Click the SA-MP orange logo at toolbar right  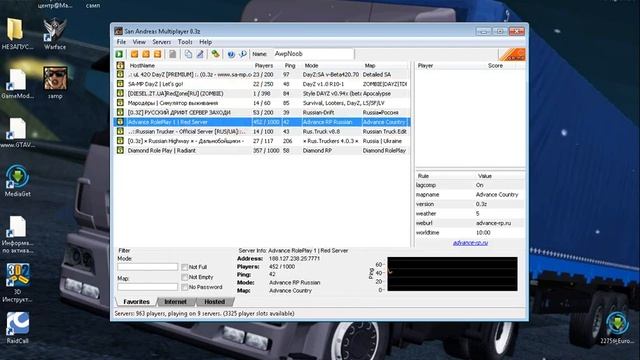512,54
